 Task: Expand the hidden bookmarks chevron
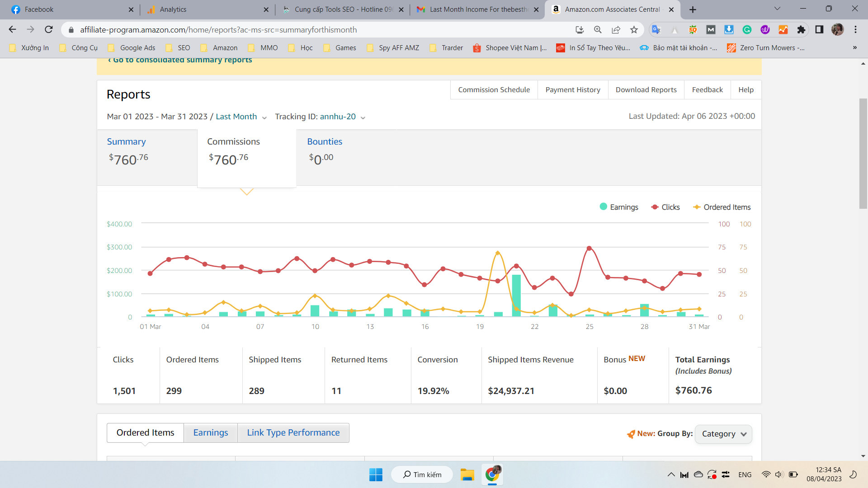pyautogui.click(x=854, y=47)
